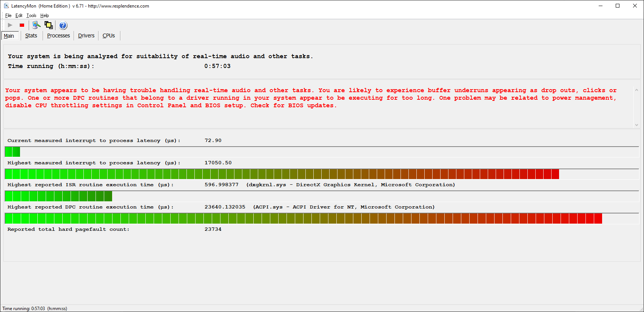Click 'Your system is being analyzed' heading
The width and height of the screenshot is (644, 312).
click(160, 56)
